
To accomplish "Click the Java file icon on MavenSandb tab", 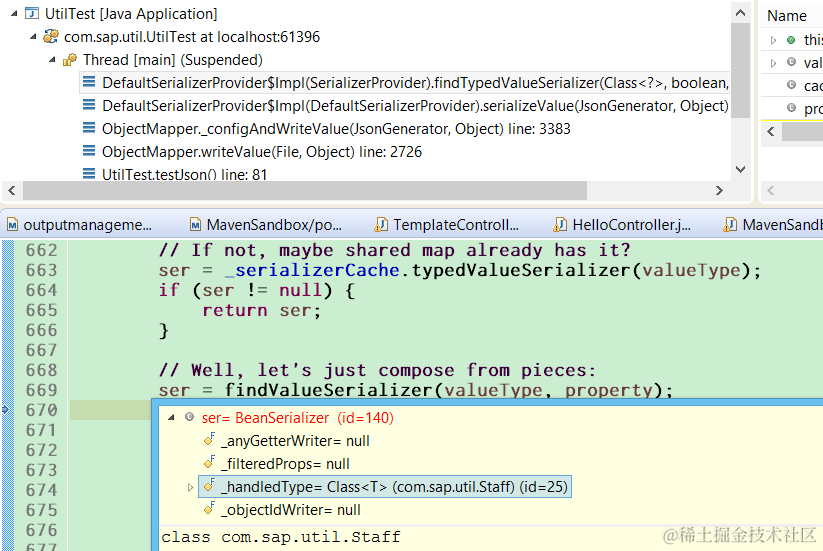I will [730, 225].
